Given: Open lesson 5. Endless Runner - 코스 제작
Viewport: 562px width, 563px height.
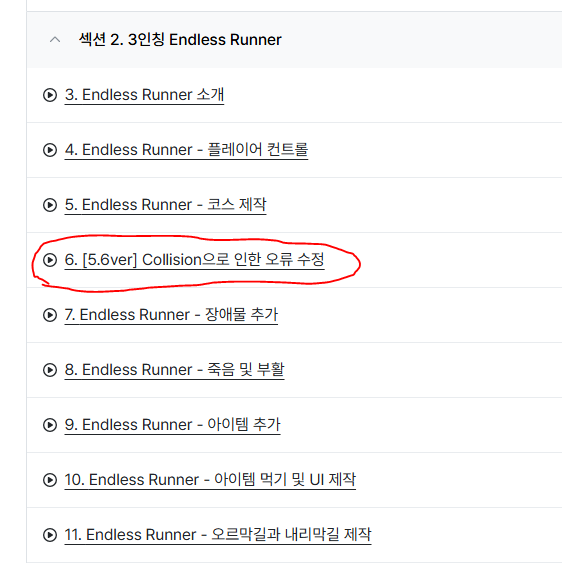Looking at the screenshot, I should pyautogui.click(x=166, y=205).
